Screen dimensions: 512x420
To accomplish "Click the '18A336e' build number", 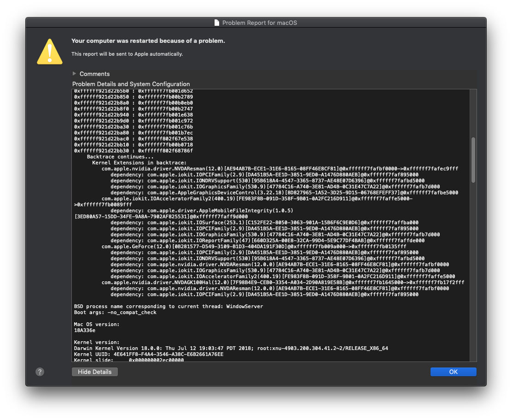I will point(85,330).
